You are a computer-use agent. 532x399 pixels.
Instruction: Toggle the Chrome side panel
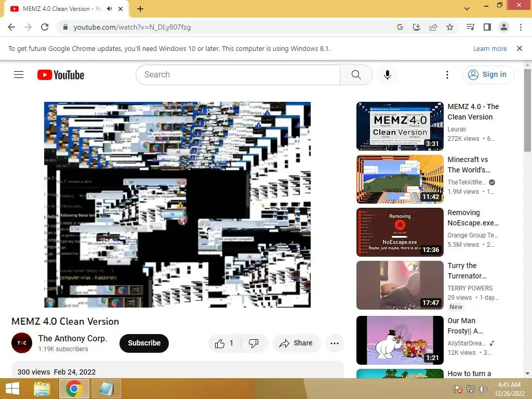point(487,27)
